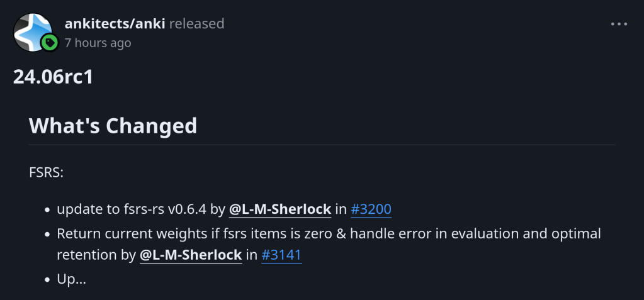The image size is (644, 300).
Task: Open the 24.06rc1 release title
Action: [x=53, y=77]
